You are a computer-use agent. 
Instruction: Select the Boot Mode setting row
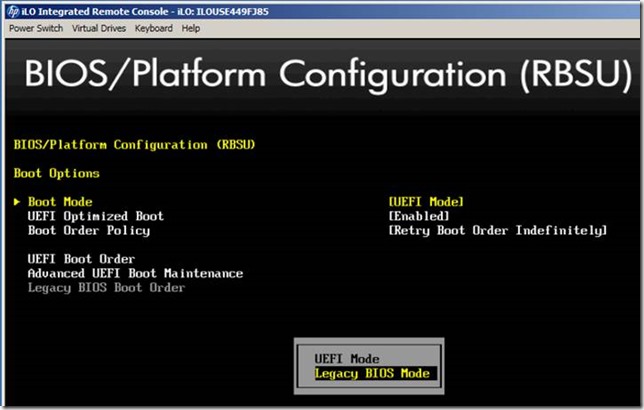[60, 202]
